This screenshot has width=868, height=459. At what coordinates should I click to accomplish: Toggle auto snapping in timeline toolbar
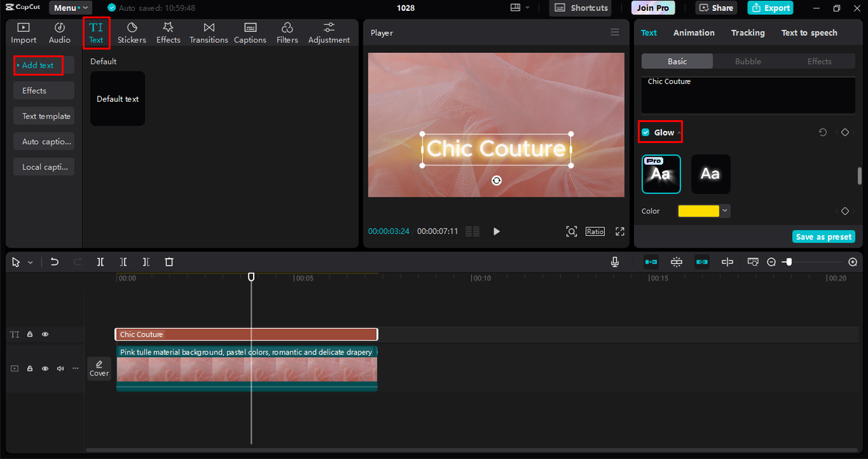(677, 262)
